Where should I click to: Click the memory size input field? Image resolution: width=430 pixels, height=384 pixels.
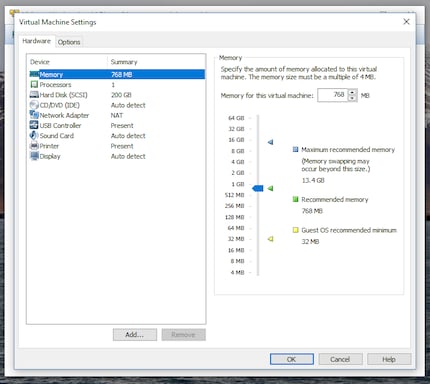coord(332,95)
